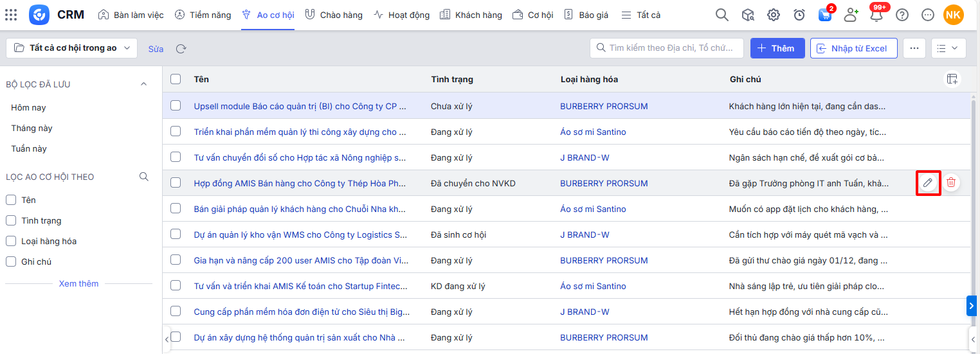Toggle the select-all checkbox in table header

[x=176, y=79]
